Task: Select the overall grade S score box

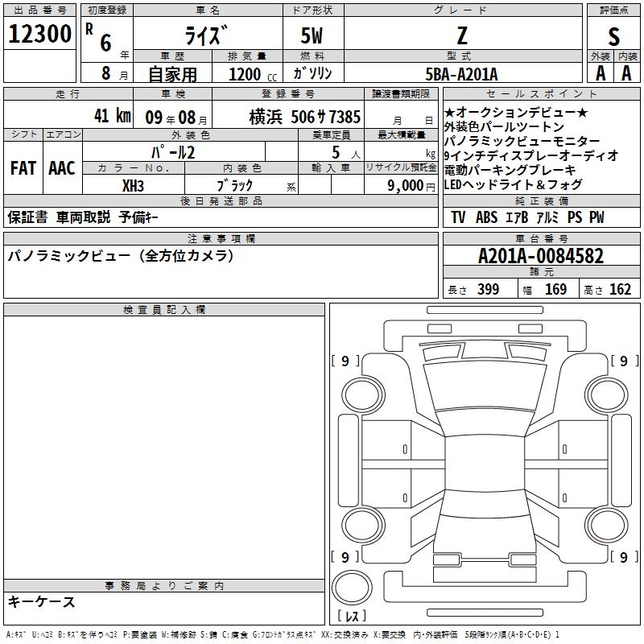Action: (613, 35)
